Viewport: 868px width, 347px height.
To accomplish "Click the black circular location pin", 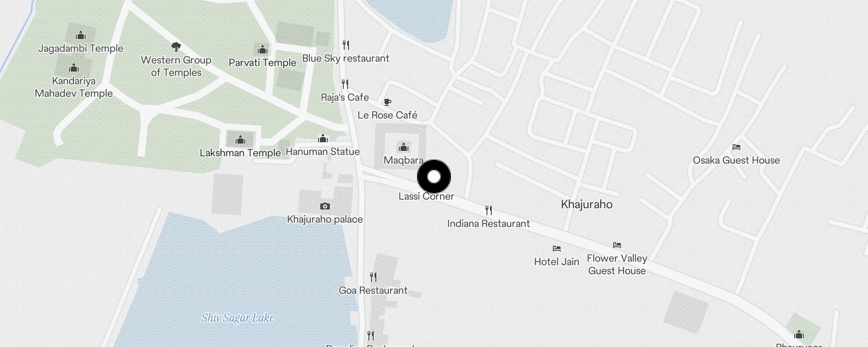I will point(434,177).
